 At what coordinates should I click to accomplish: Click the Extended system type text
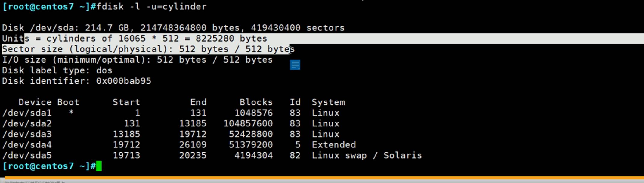334,145
